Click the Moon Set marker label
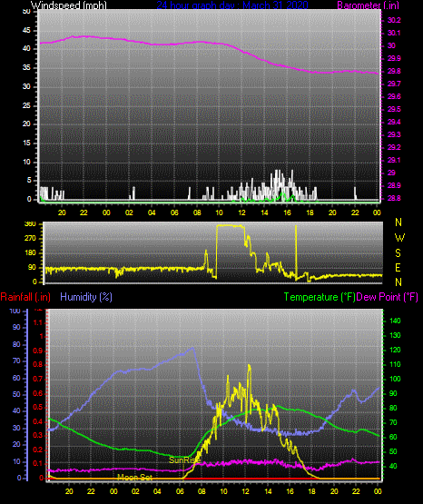Viewport: 423px width, 504px height. (134, 477)
